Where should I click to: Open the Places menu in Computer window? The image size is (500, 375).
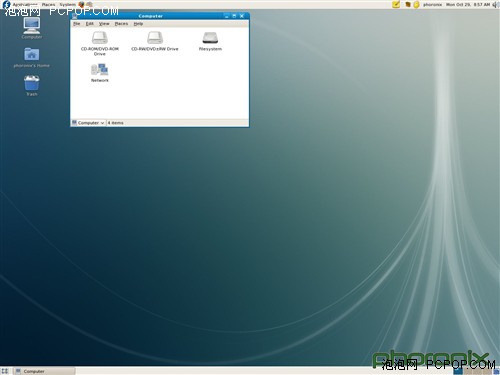[121, 24]
